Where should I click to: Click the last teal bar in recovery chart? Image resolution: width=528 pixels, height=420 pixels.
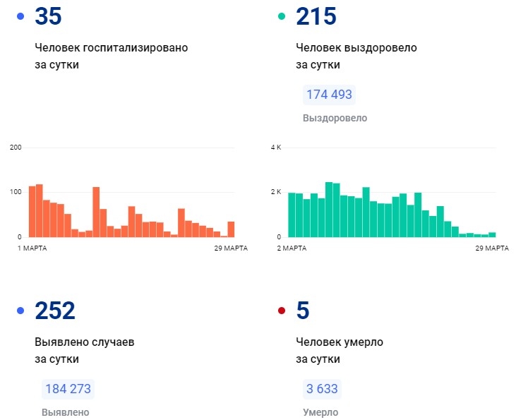click(x=492, y=234)
